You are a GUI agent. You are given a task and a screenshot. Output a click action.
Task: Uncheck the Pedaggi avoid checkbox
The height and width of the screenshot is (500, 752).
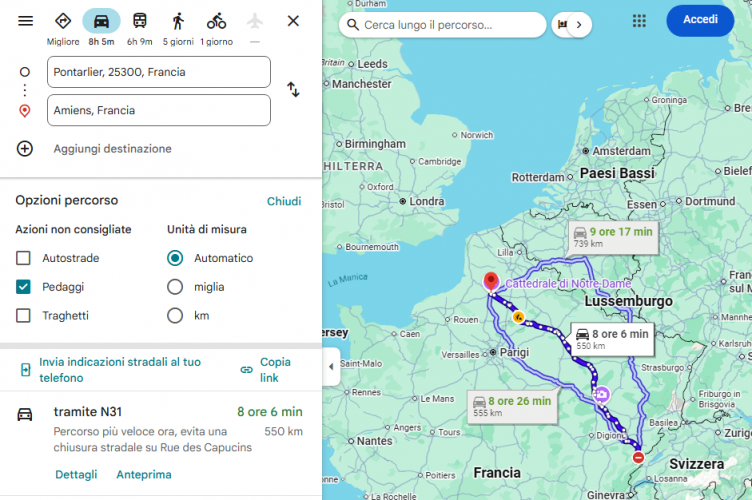pyautogui.click(x=23, y=287)
